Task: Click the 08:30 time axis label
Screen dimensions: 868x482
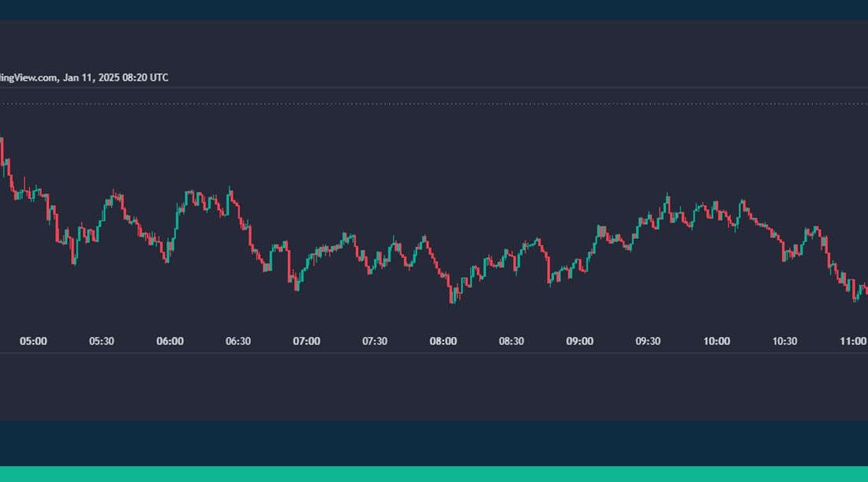Action: [x=511, y=341]
